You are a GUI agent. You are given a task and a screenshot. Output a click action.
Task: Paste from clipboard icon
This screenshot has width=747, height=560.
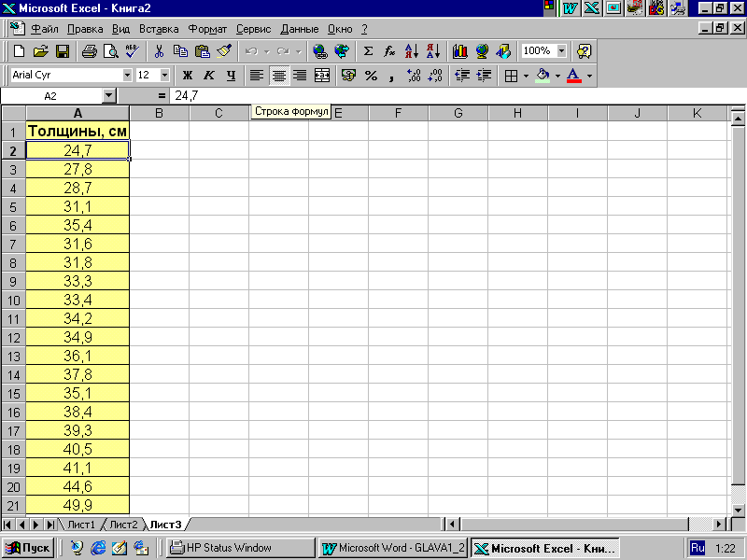[x=202, y=51]
